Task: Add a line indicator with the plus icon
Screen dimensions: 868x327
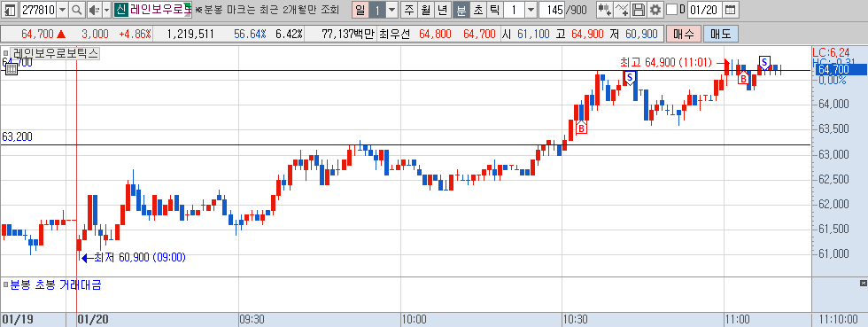Action: click(622, 10)
